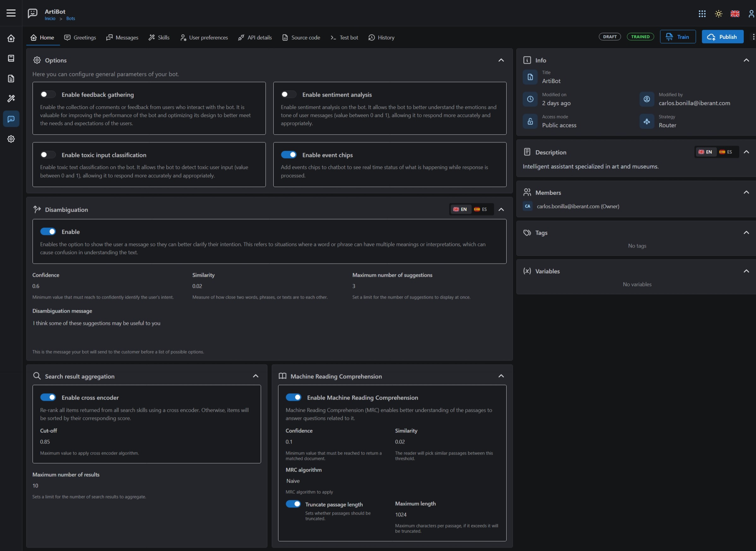The width and height of the screenshot is (756, 551).
Task: Open the Test bot tab
Action: (x=344, y=37)
